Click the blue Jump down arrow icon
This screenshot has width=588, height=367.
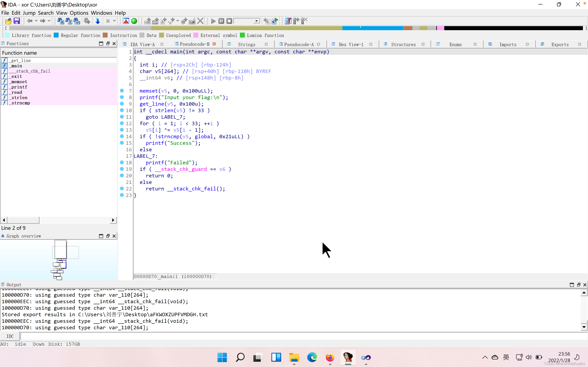98,21
